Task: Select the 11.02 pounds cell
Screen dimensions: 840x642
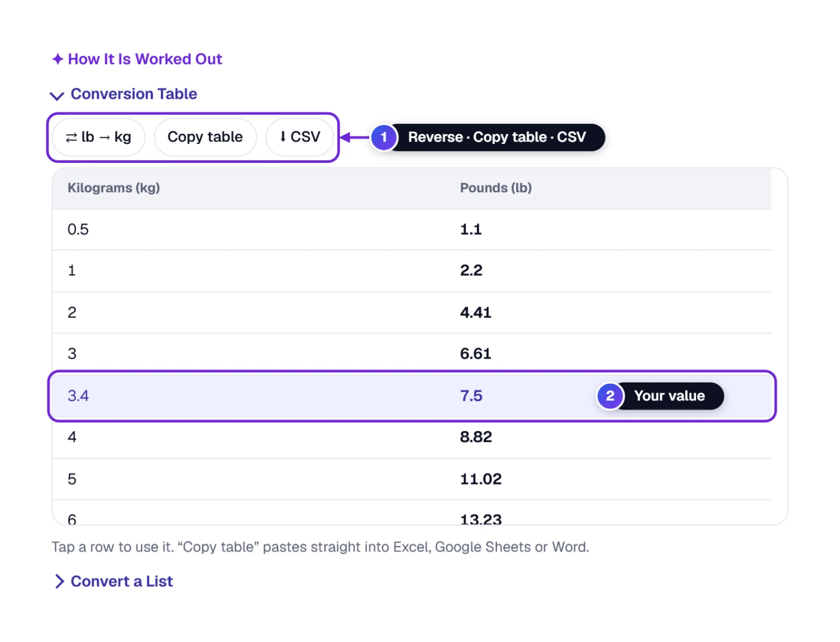Action: click(481, 479)
